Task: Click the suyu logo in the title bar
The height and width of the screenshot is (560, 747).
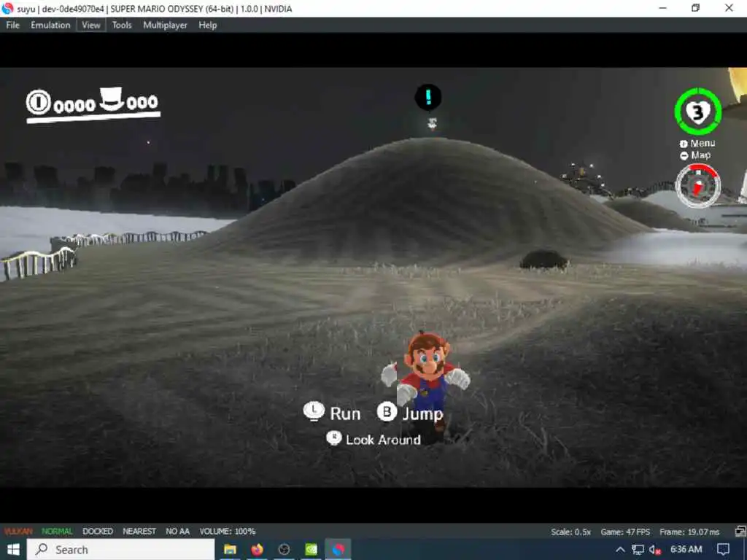Action: 7,8
